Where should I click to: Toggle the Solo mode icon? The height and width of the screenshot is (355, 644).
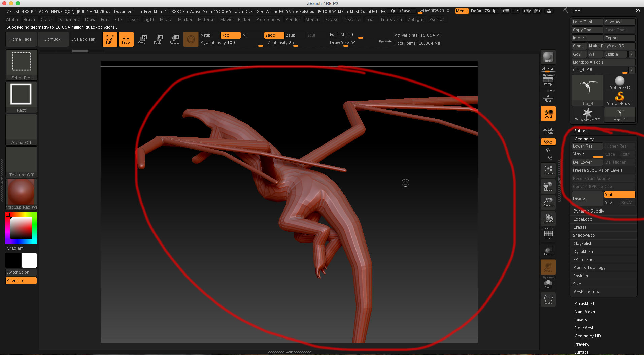pyautogui.click(x=548, y=283)
